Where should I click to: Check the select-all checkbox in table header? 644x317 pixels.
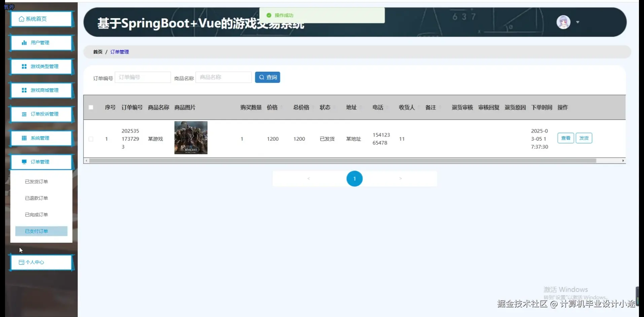[91, 107]
